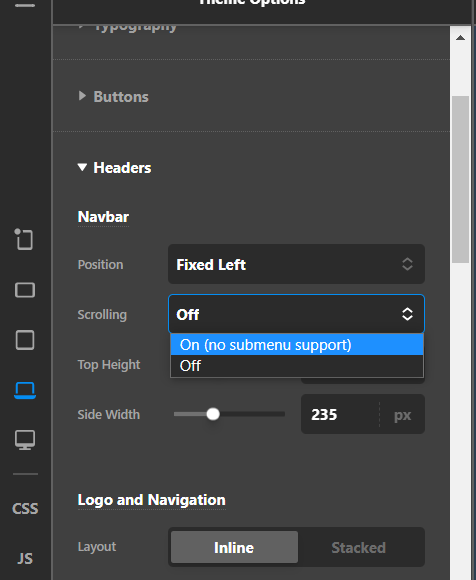Select the tablet portrait breakpoint icon
The width and height of the screenshot is (476, 580).
point(25,340)
